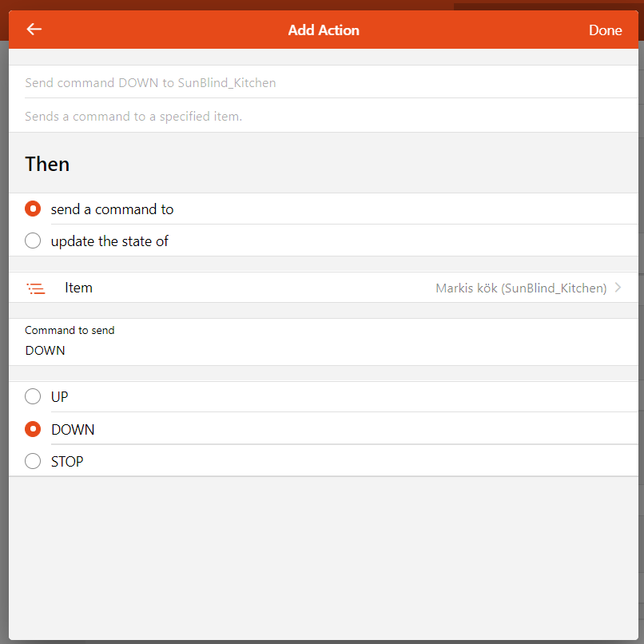Choose the 'update the state of' option
Viewport: 644px width, 644px height.
pos(33,241)
